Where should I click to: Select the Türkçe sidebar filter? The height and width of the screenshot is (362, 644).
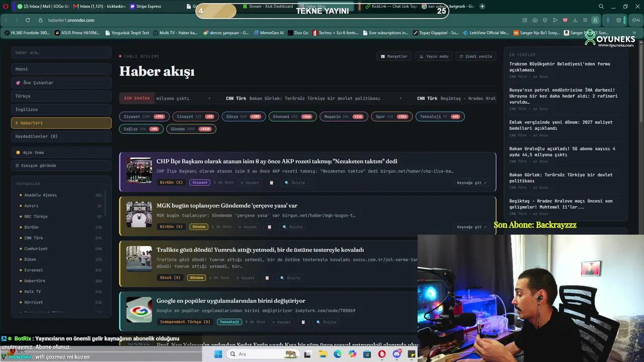(x=61, y=96)
